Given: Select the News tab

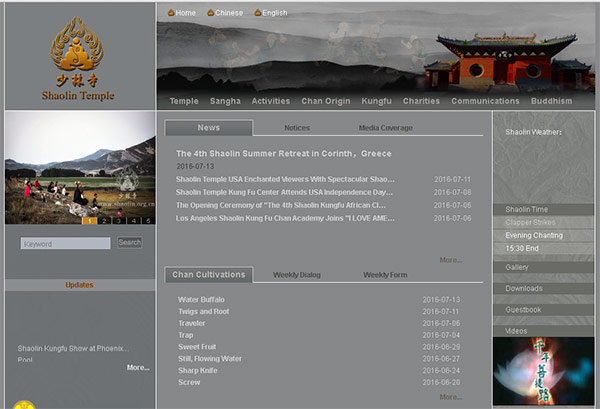Looking at the screenshot, I should (209, 128).
